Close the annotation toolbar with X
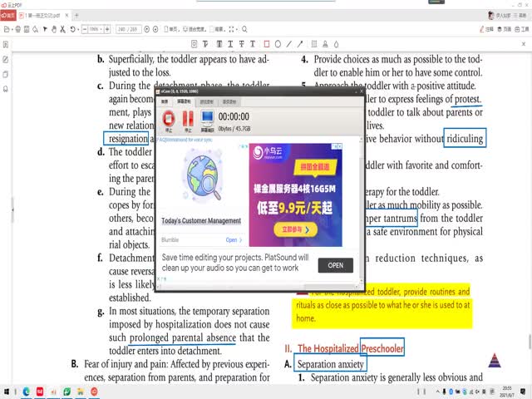The height and width of the screenshot is (399, 532). pos(524,44)
